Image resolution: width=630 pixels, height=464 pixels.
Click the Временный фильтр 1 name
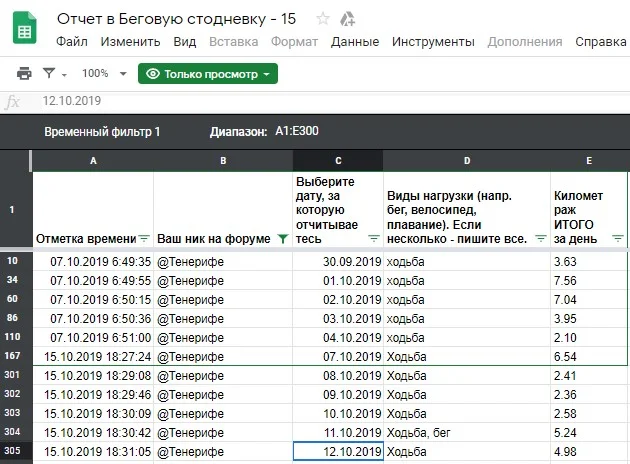click(x=102, y=132)
